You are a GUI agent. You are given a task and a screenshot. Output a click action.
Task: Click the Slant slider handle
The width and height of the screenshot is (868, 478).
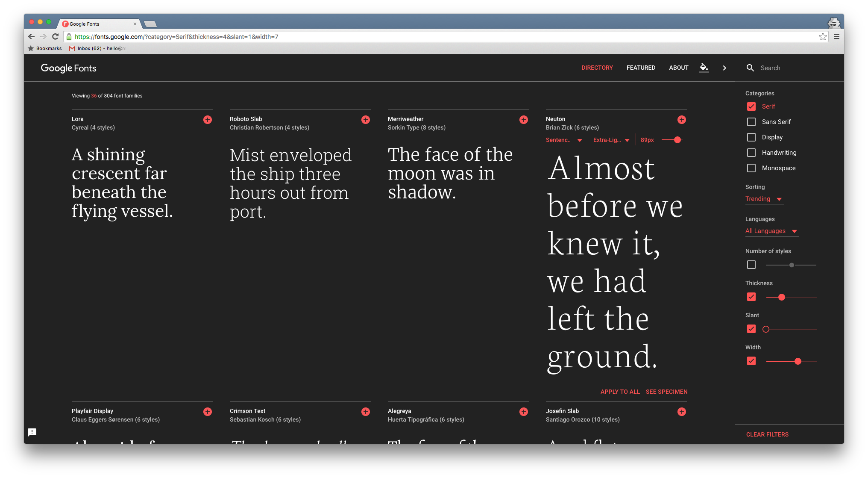tap(766, 329)
